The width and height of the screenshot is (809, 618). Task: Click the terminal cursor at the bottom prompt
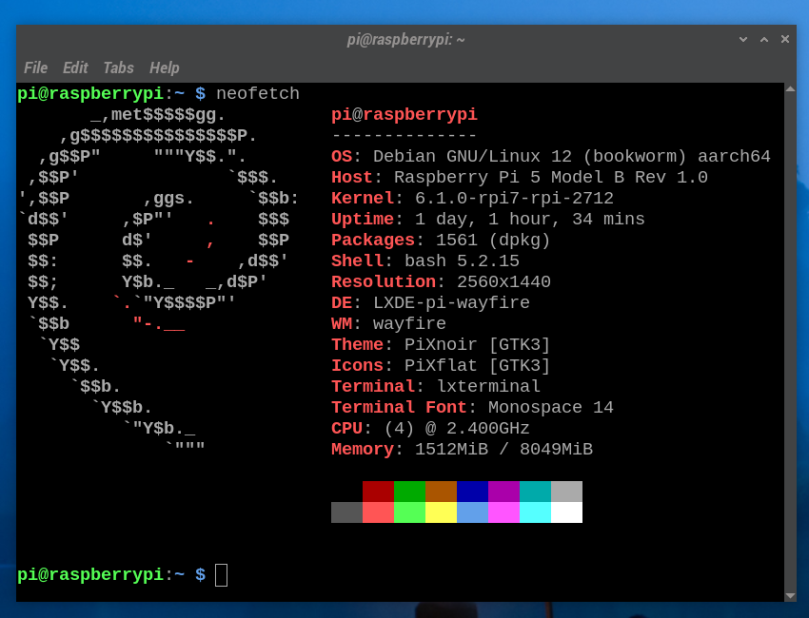[x=221, y=575]
